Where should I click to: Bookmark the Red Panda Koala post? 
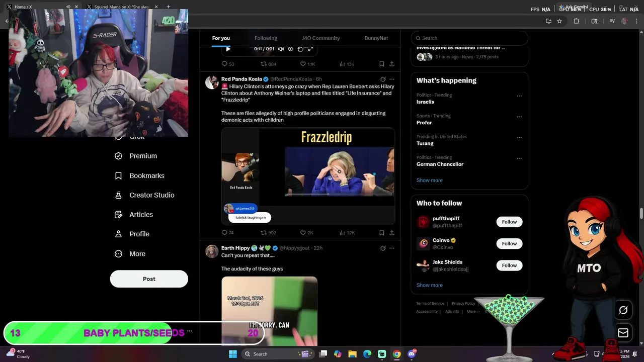coord(382,233)
